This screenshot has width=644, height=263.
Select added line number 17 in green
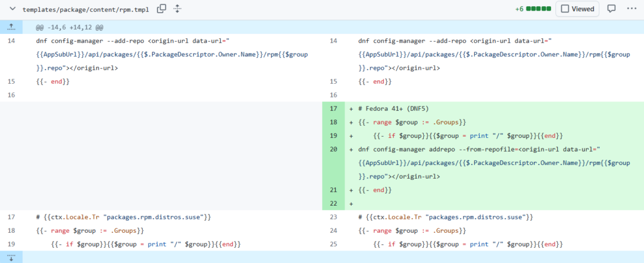pyautogui.click(x=333, y=108)
